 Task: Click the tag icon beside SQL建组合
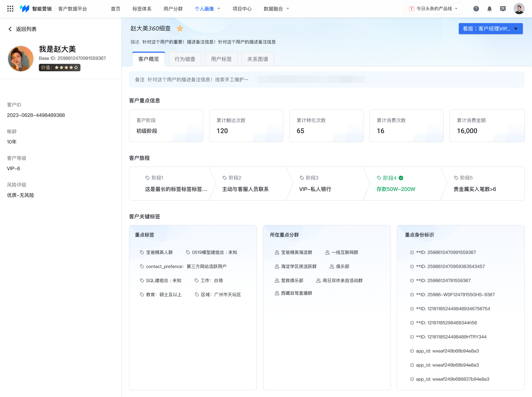click(142, 280)
